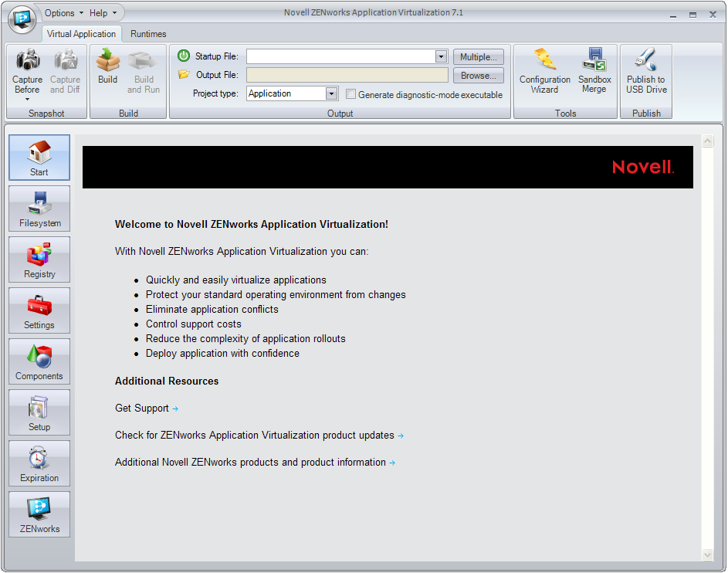Click the Multiple... button
The width and height of the screenshot is (728, 573).
pyautogui.click(x=478, y=56)
